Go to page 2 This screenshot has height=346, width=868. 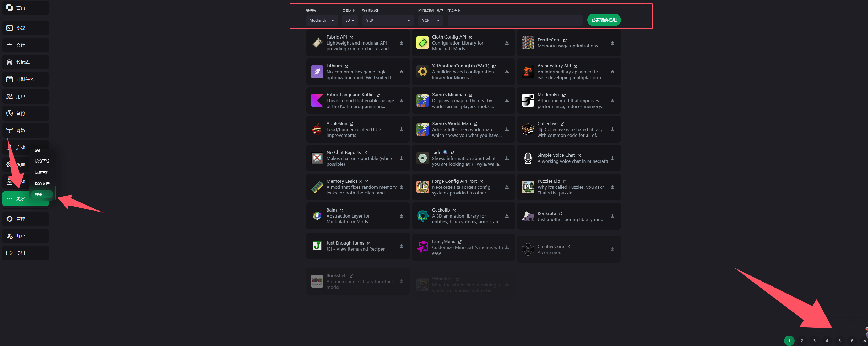tap(802, 340)
